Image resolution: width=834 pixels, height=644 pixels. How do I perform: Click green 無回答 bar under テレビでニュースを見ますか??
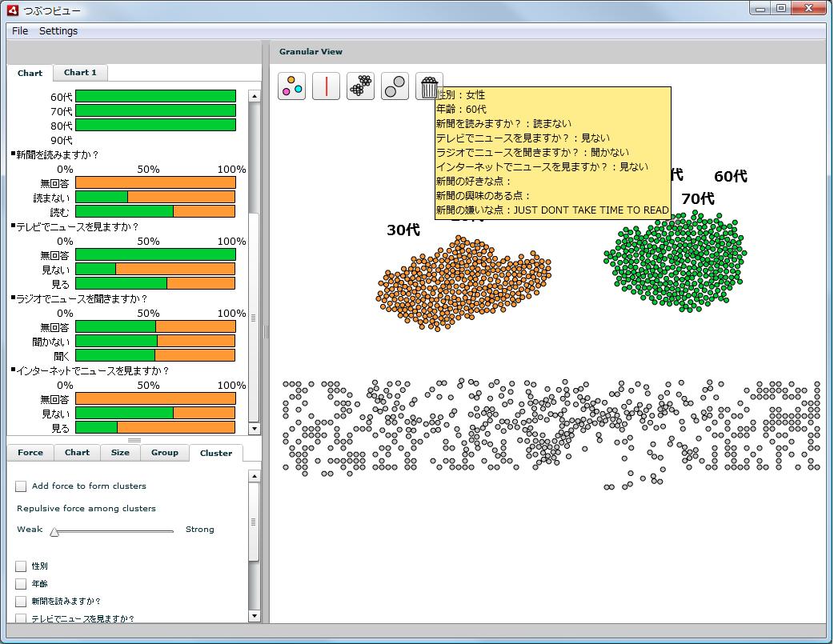(x=156, y=254)
